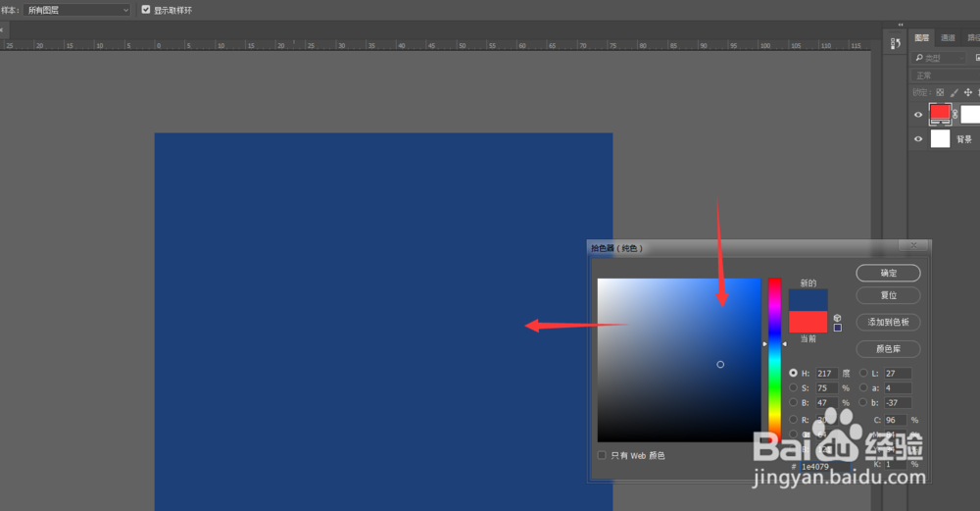
Task: Click the a value field 4
Action: (898, 388)
